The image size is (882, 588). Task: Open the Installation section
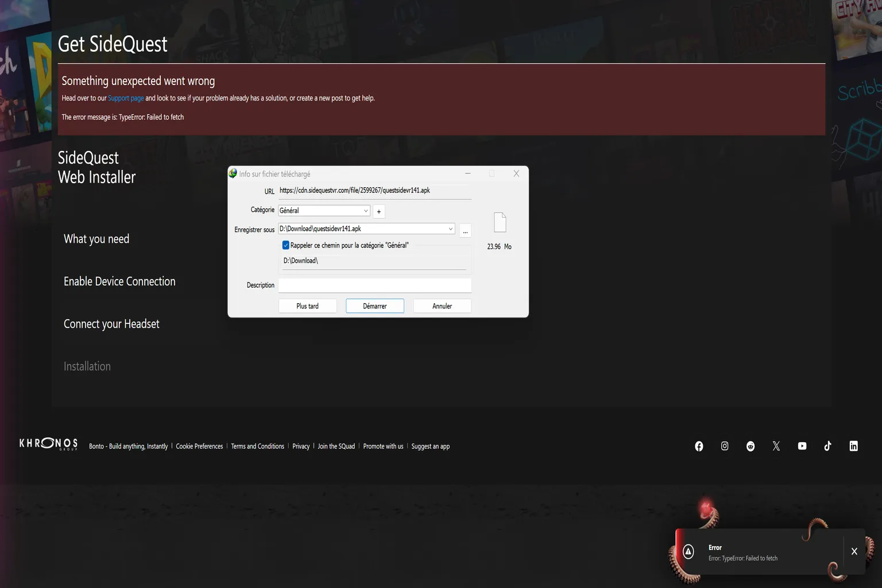point(87,366)
